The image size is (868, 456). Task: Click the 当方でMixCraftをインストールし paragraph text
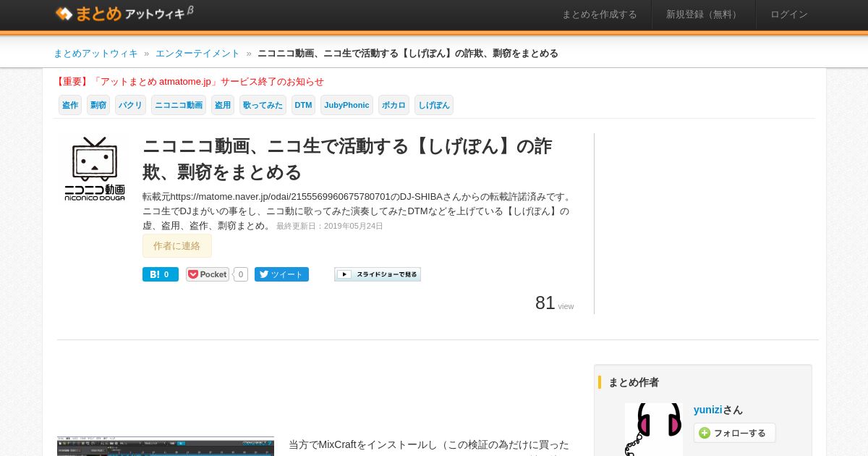(x=429, y=445)
